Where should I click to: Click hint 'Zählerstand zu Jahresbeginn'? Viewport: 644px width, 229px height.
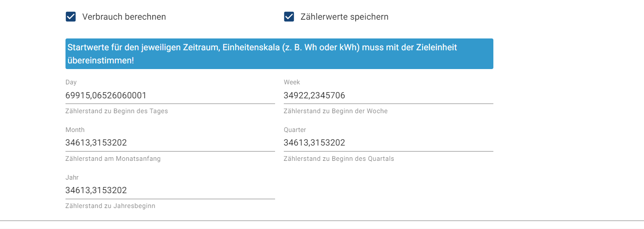[110, 206]
